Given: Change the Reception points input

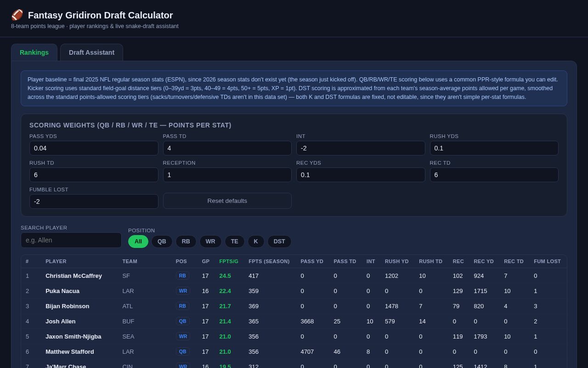Looking at the screenshot, I should 227,175.
